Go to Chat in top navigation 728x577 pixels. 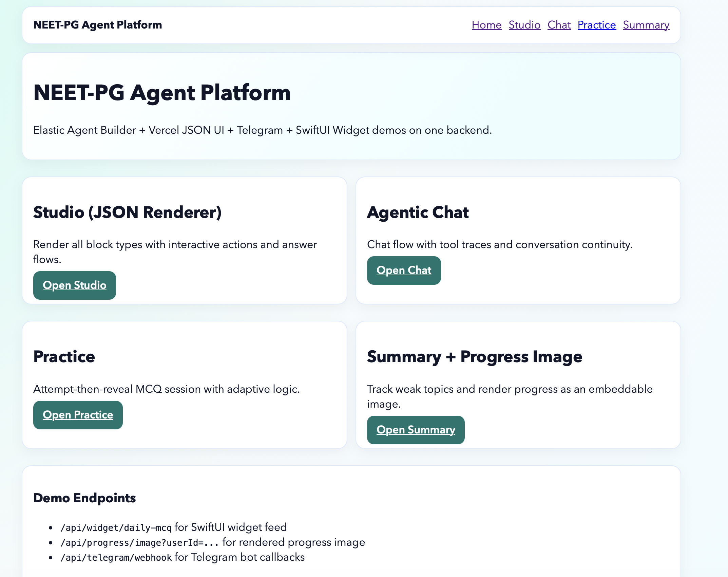tap(559, 25)
